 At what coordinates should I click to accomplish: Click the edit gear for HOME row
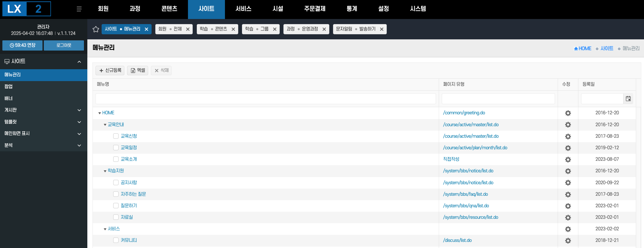(568, 113)
